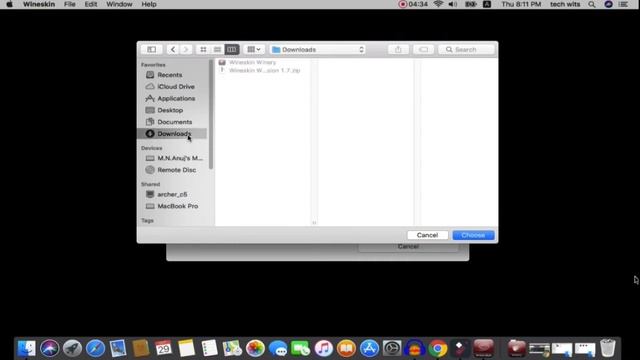Select Downloads in the sidebar
This screenshot has height=360, width=640.
pyautogui.click(x=172, y=133)
